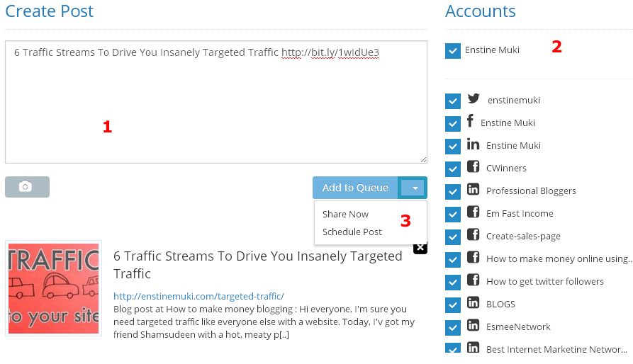Click the Create Post heading
This screenshot has width=633, height=364.
49,11
